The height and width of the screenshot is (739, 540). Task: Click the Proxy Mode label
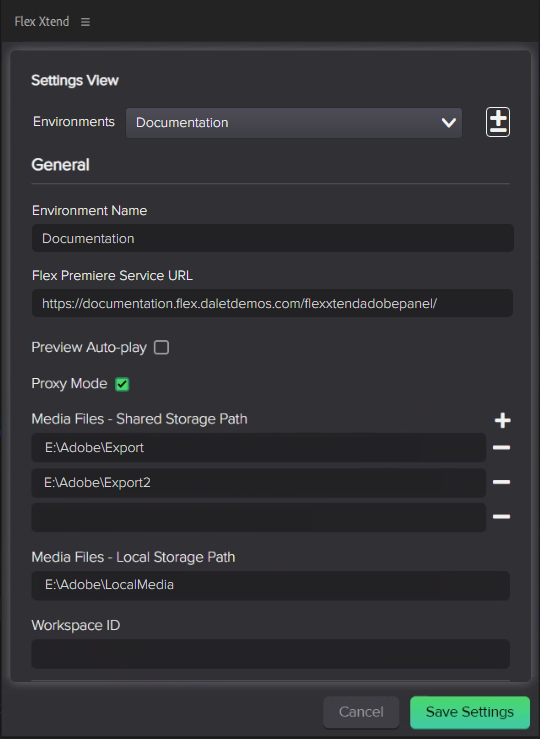69,384
